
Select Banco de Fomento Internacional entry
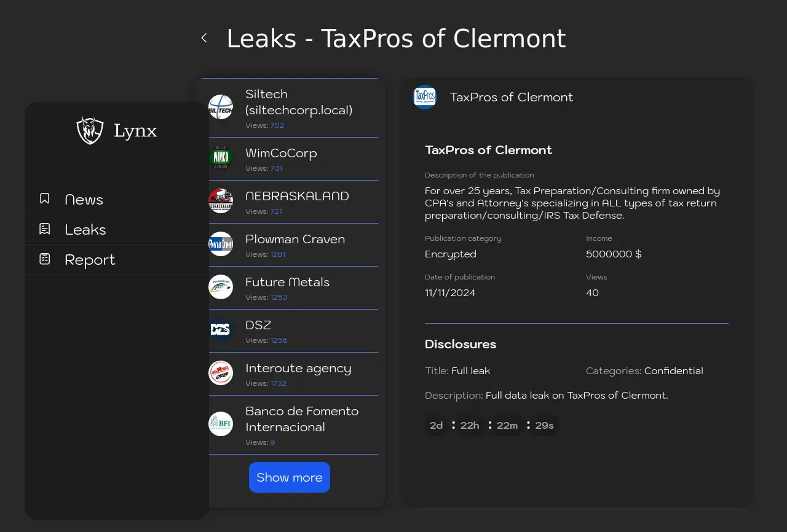301,419
